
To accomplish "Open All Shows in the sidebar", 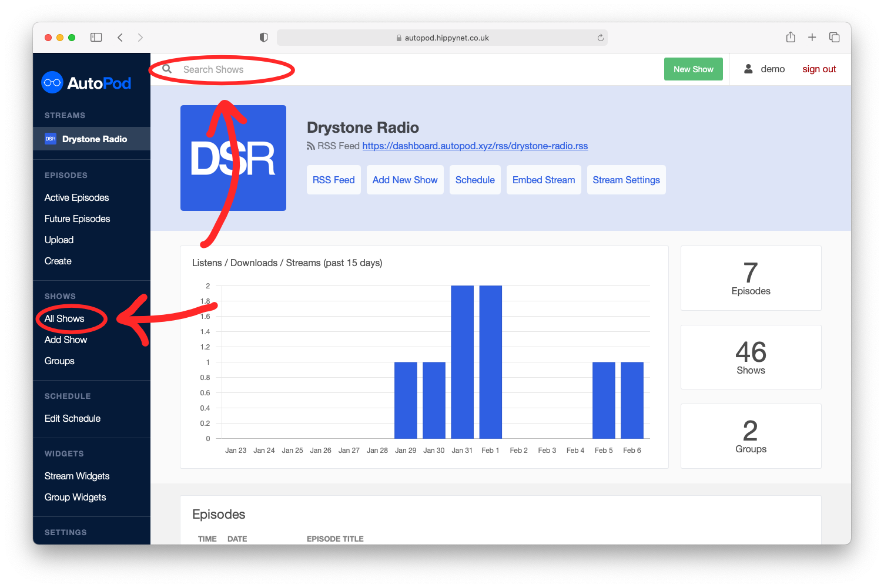I will (x=65, y=318).
